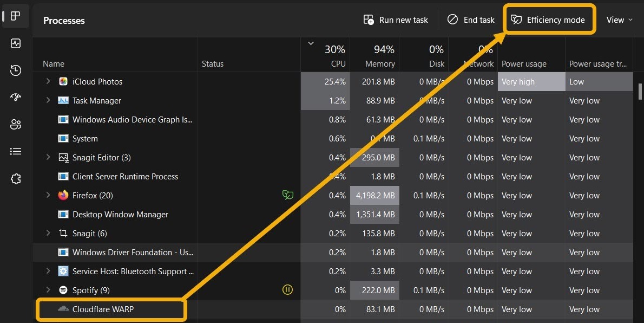The height and width of the screenshot is (323, 644).
Task: Open the Users section from the sidebar
Action: pos(15,124)
